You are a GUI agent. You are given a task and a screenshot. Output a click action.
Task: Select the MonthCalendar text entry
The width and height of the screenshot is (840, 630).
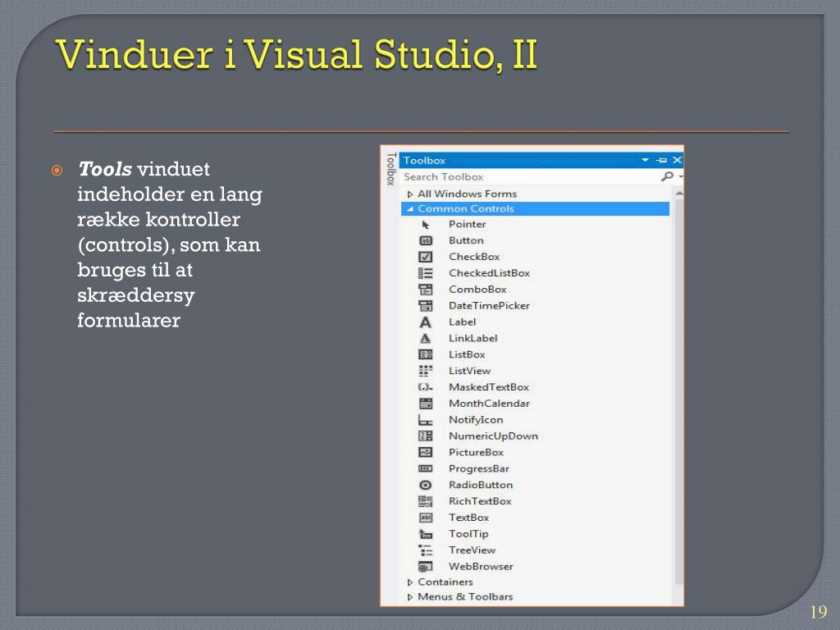[489, 404]
